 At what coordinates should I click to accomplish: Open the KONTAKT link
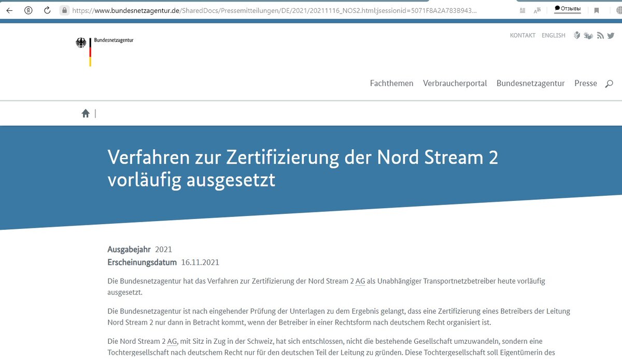click(x=522, y=35)
